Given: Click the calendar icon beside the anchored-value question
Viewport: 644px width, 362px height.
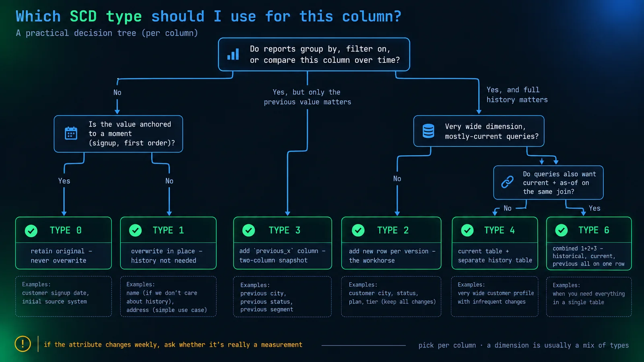Looking at the screenshot, I should click(x=71, y=133).
